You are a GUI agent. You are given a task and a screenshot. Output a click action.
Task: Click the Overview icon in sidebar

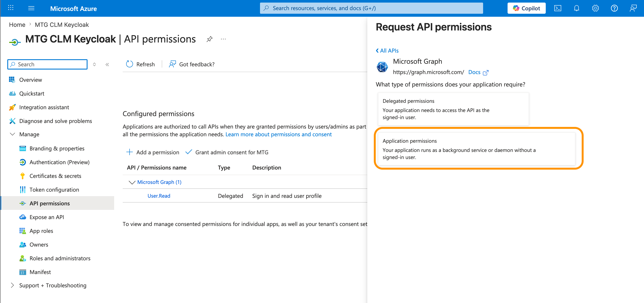12,80
